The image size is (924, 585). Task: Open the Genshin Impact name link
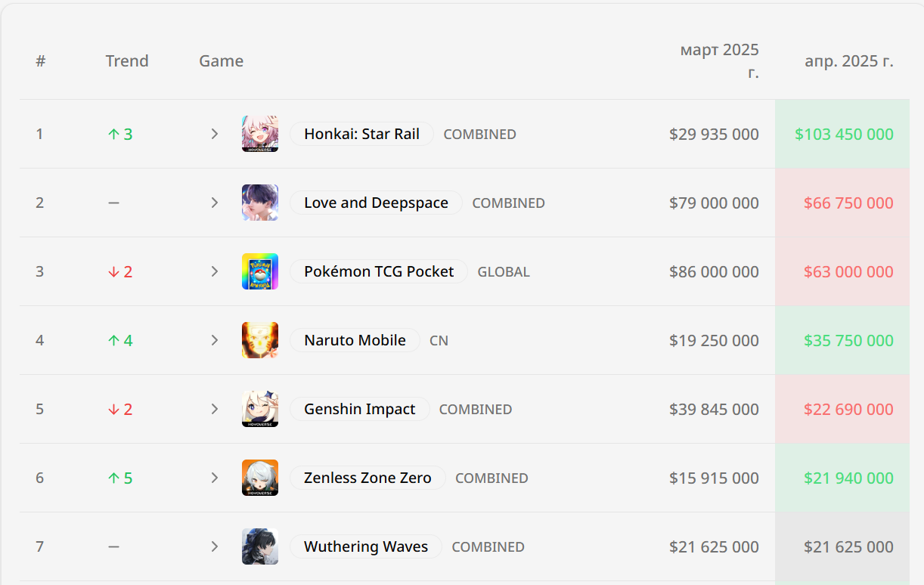point(359,409)
